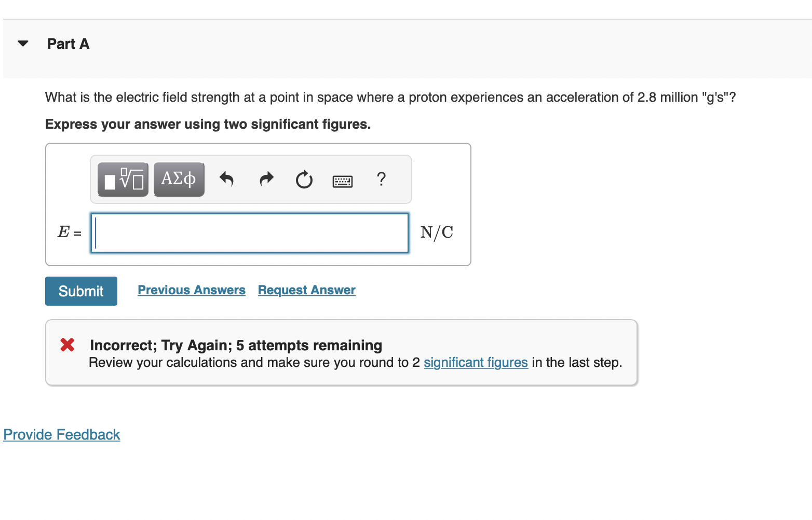Click the red X incorrect icon
Screen dimensions: 812x520
(67, 345)
